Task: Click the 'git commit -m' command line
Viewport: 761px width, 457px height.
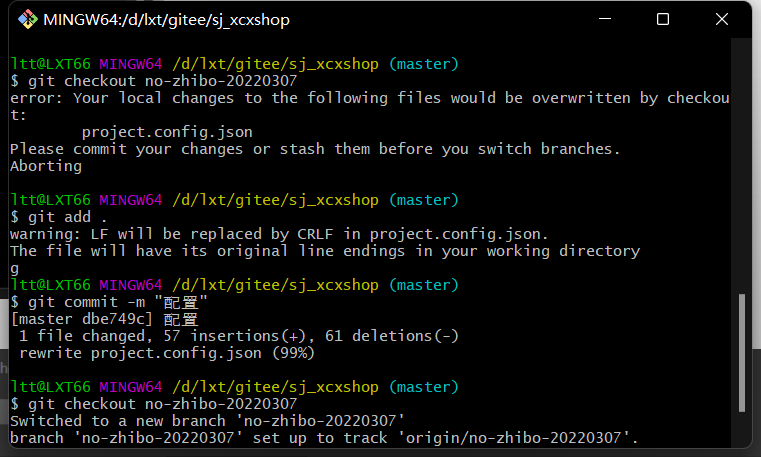Action: pyautogui.click(x=109, y=302)
